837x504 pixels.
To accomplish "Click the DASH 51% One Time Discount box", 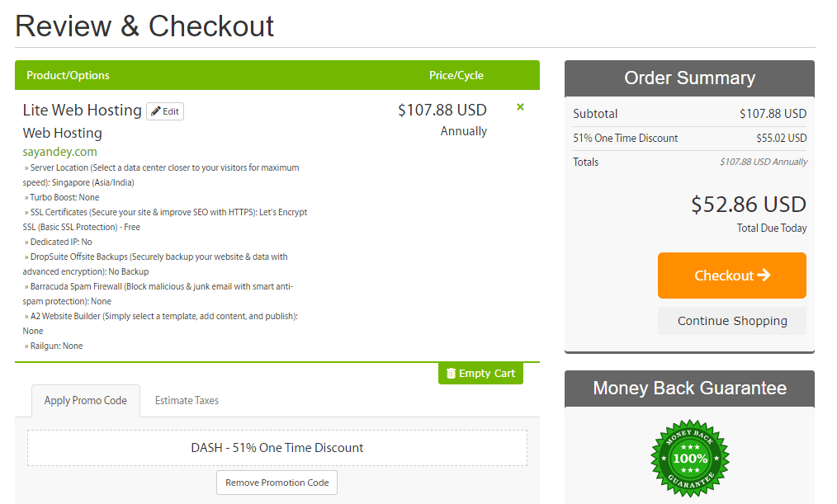I will [x=277, y=448].
